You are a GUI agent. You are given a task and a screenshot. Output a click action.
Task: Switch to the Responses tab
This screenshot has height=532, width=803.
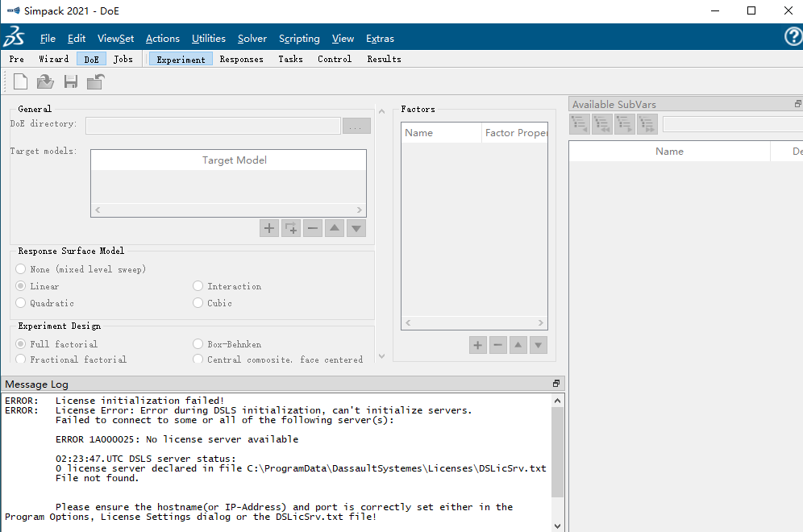point(241,59)
